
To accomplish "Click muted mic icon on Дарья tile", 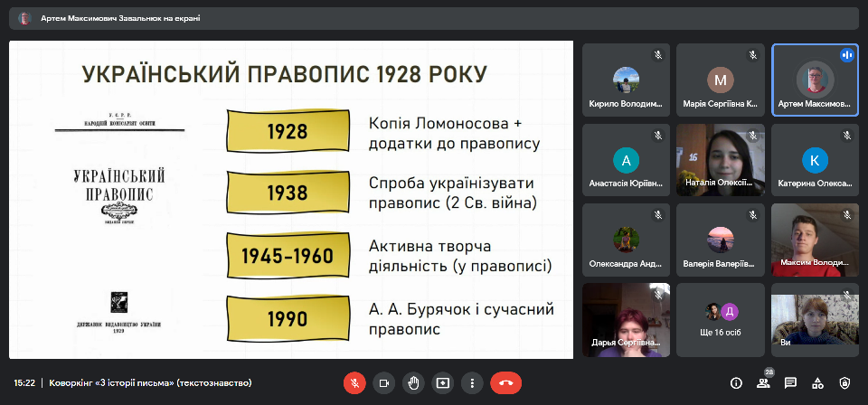I will click(658, 295).
